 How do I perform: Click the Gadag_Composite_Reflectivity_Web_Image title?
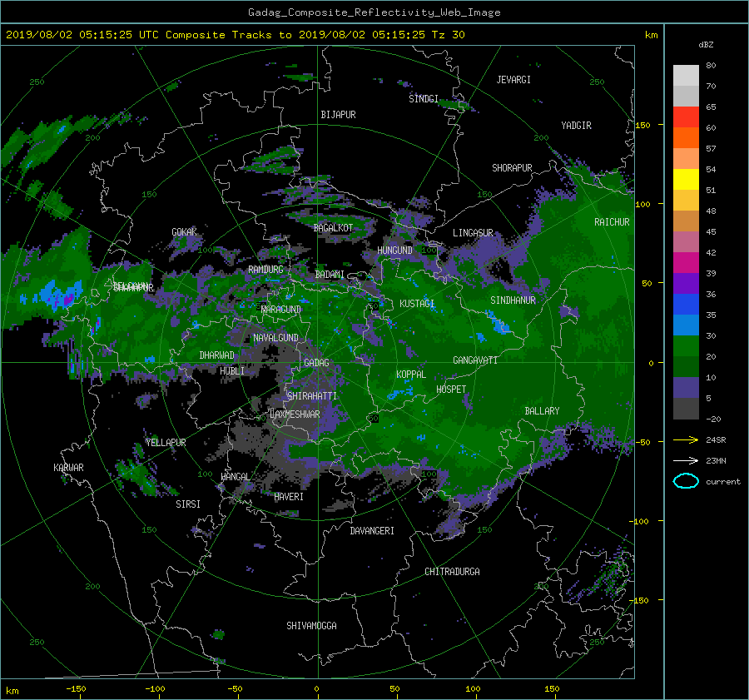[374, 12]
